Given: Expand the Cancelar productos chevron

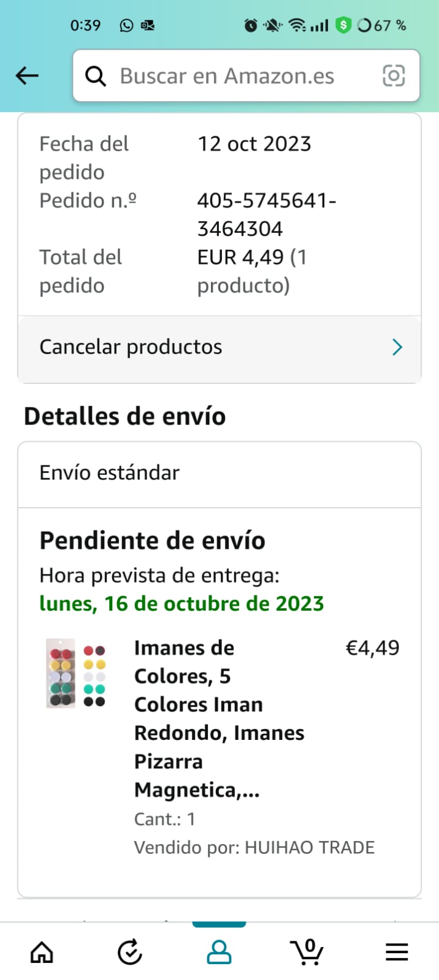Looking at the screenshot, I should 397,347.
